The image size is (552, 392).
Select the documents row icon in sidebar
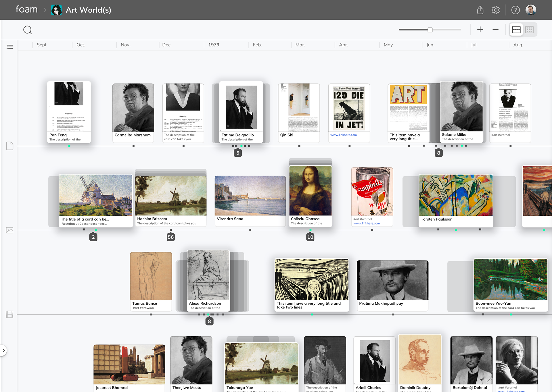click(x=10, y=146)
